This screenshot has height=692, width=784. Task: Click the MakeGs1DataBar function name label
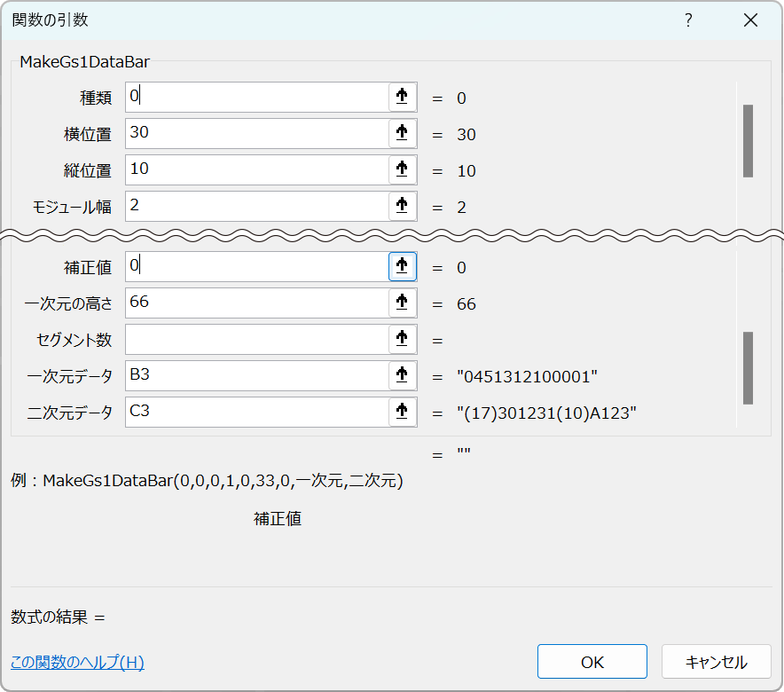(84, 61)
